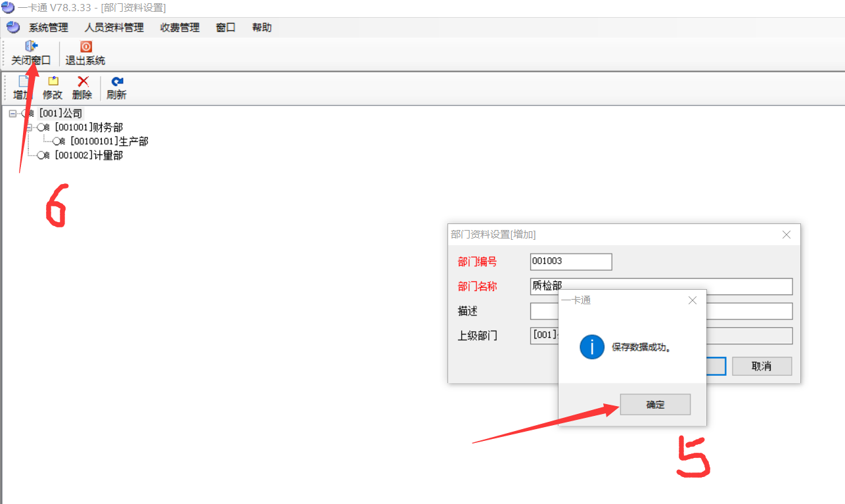Click the Refresh (刷新) toolbar icon

point(116,81)
